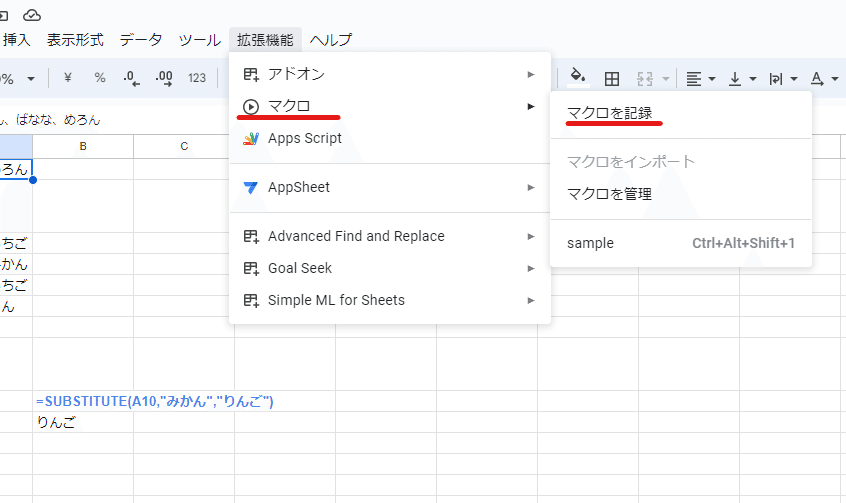Apply percent format to cell
The width and height of the screenshot is (846, 503).
coord(100,78)
